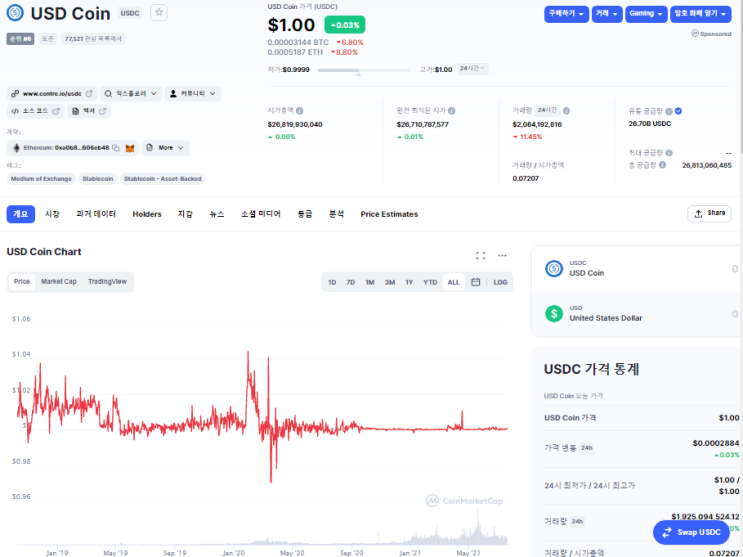The image size is (743, 557).
Task: Select the Overview tab
Action: pos(20,214)
